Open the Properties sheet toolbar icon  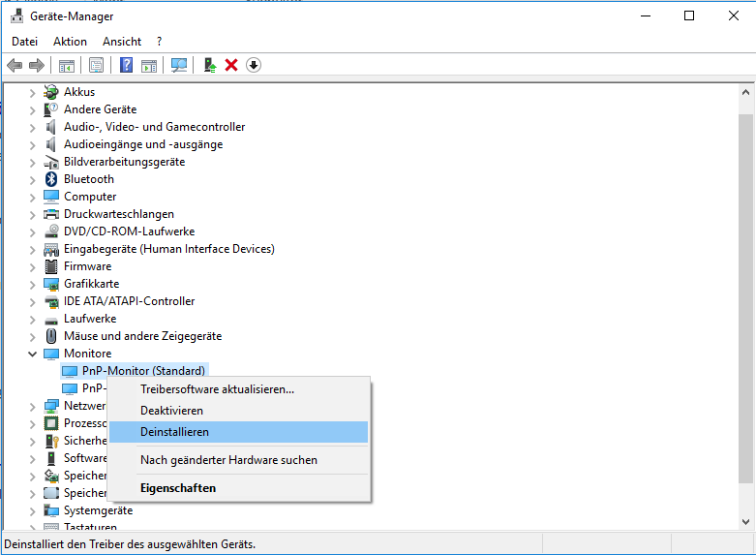97,65
